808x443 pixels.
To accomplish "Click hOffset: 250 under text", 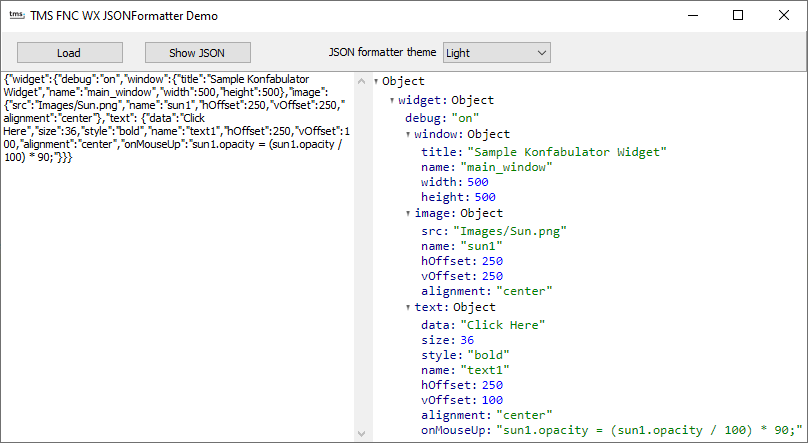I will pos(462,385).
